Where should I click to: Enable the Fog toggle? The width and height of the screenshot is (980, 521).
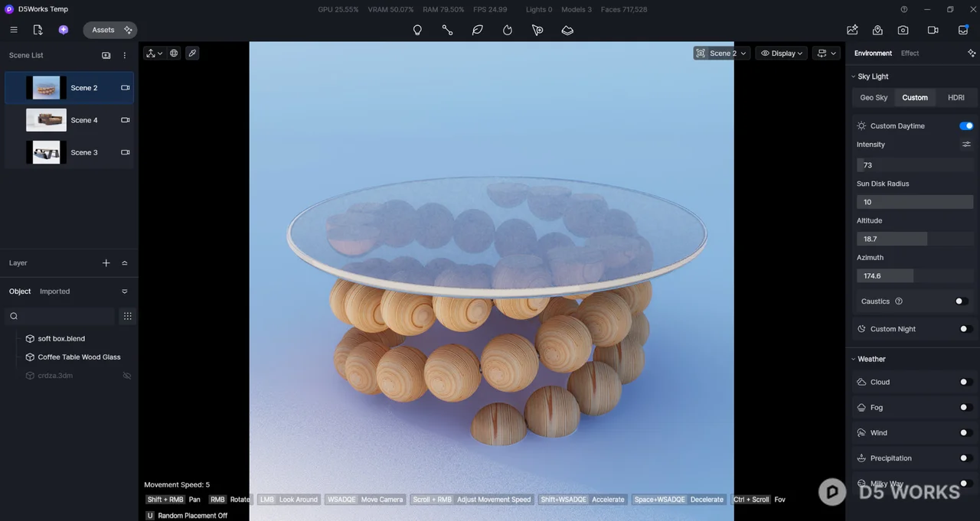point(966,408)
